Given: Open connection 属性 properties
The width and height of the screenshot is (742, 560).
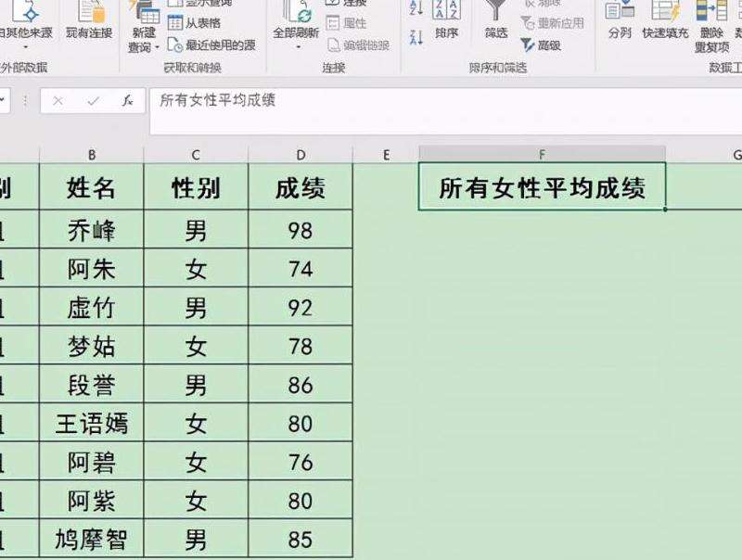Looking at the screenshot, I should coord(346,22).
